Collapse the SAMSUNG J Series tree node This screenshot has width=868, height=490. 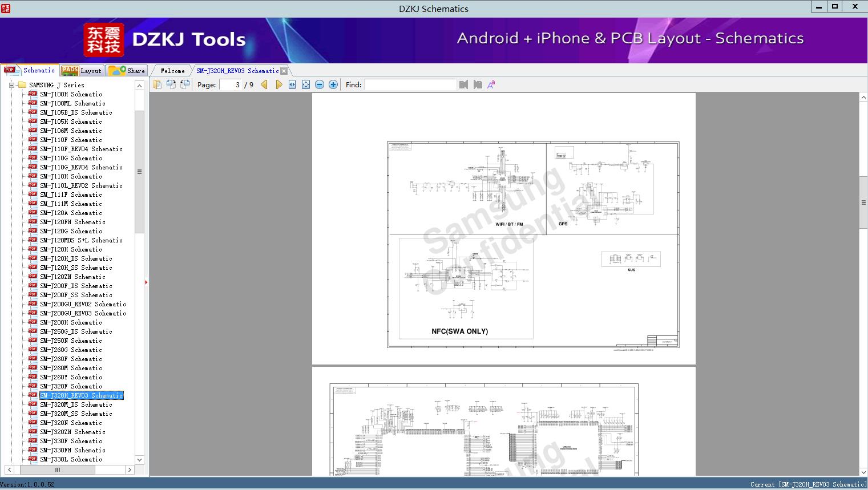11,85
